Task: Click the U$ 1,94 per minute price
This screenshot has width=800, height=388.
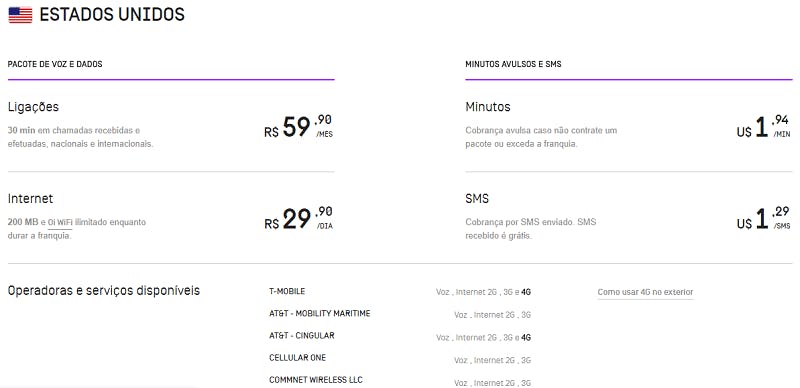Action: click(763, 127)
